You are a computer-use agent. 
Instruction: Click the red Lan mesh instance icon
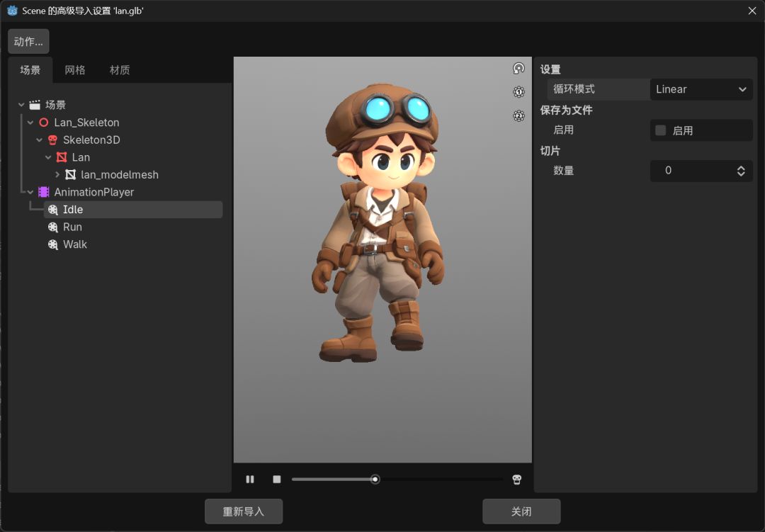[x=62, y=157]
